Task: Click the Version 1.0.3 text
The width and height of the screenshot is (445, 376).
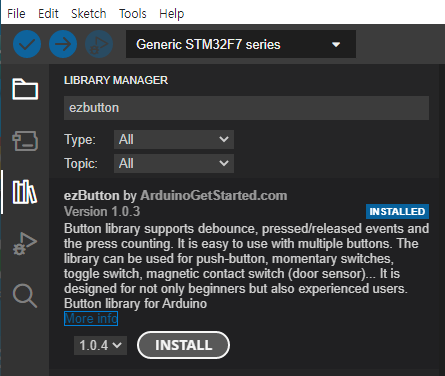Action: click(102, 211)
